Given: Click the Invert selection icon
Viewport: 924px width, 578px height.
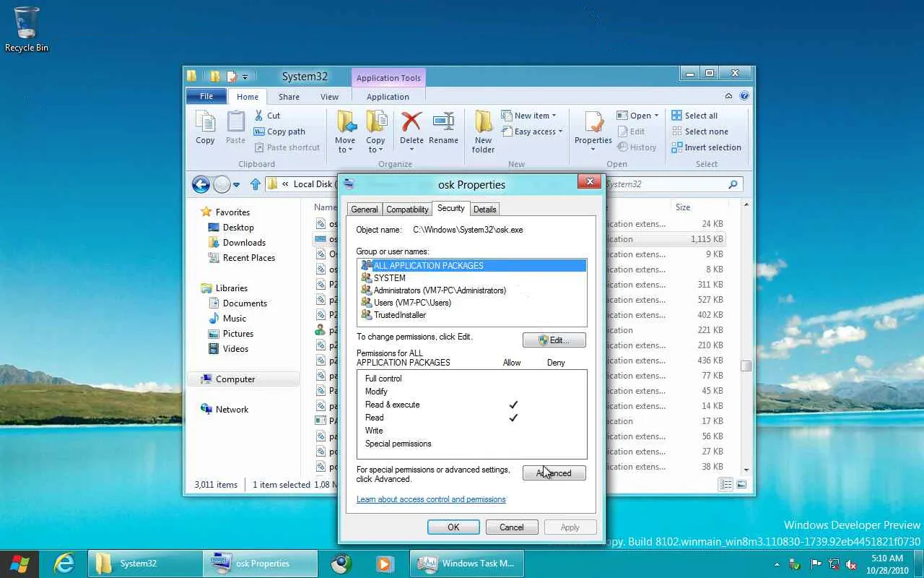Looking at the screenshot, I should click(677, 147).
